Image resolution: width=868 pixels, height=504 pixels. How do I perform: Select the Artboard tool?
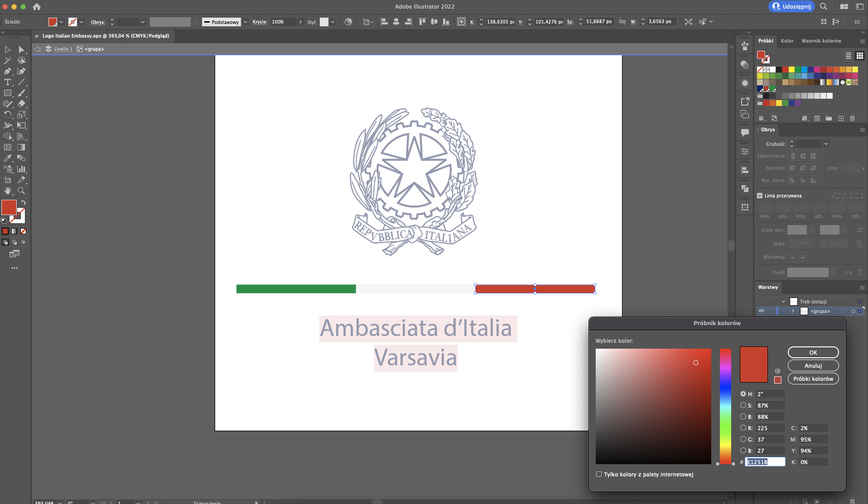[8, 180]
